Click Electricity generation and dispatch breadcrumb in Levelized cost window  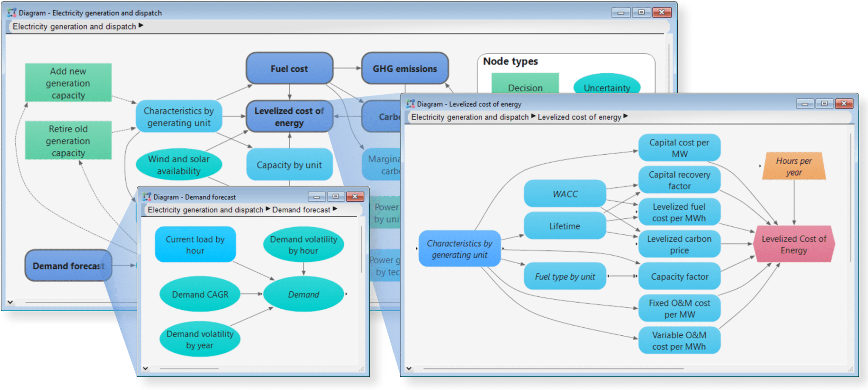click(470, 117)
